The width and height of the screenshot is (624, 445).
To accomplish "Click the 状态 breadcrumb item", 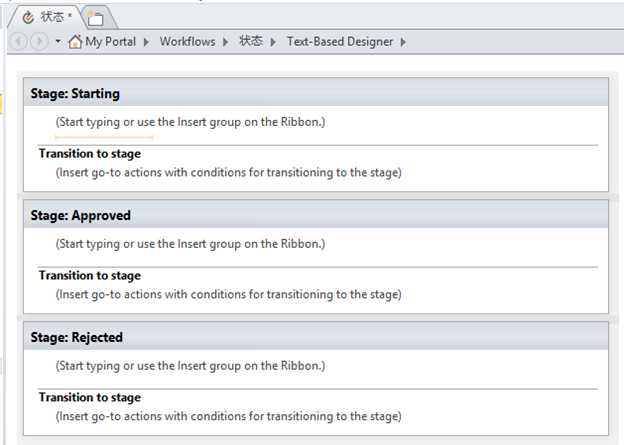I will tap(251, 41).
